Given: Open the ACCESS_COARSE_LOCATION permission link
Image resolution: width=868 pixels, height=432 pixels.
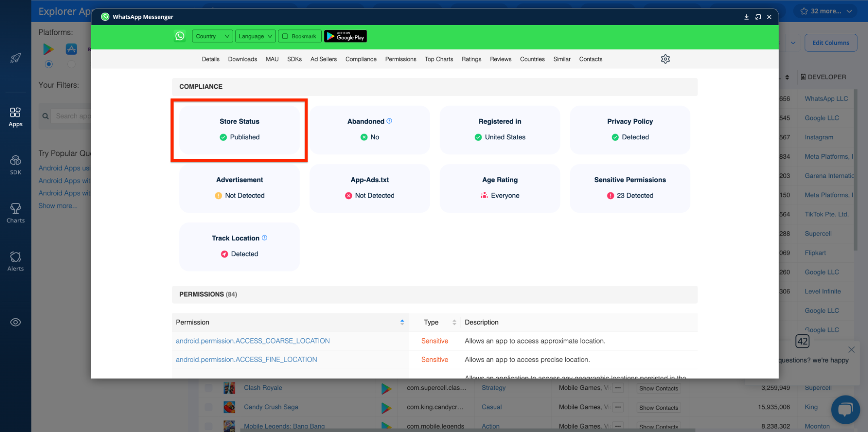Looking at the screenshot, I should coord(253,341).
